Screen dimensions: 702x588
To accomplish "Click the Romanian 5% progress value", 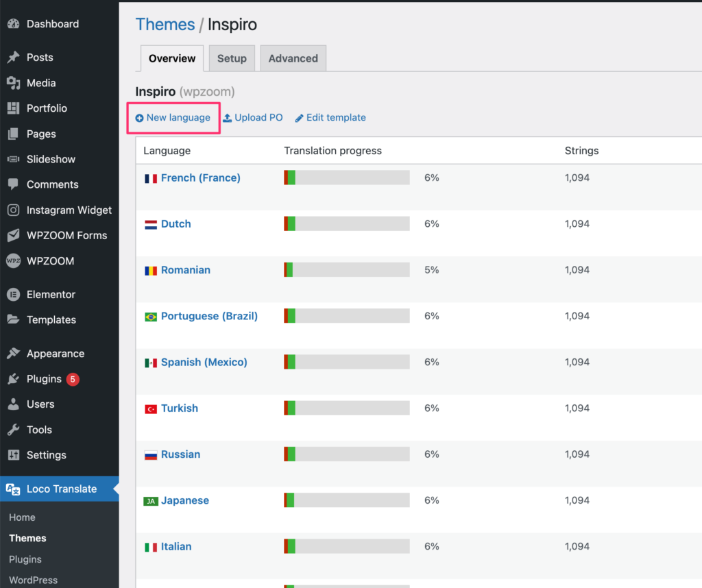I will pos(432,270).
